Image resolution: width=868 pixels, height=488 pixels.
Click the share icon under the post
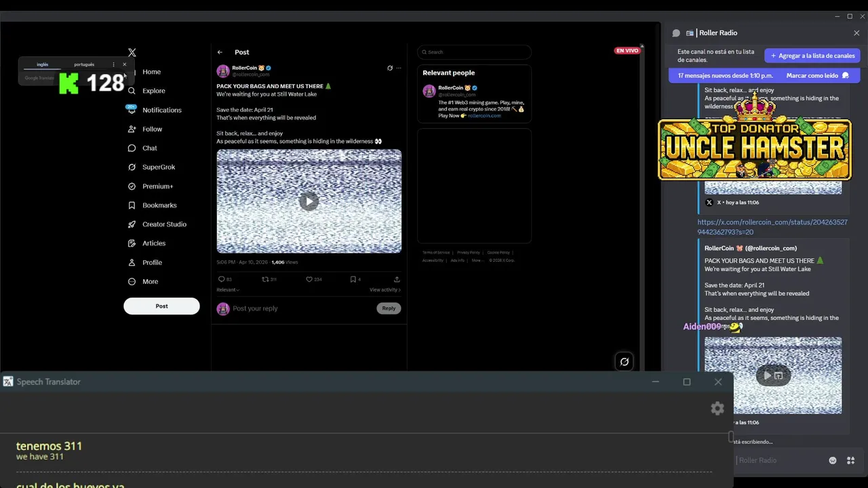coord(397,279)
